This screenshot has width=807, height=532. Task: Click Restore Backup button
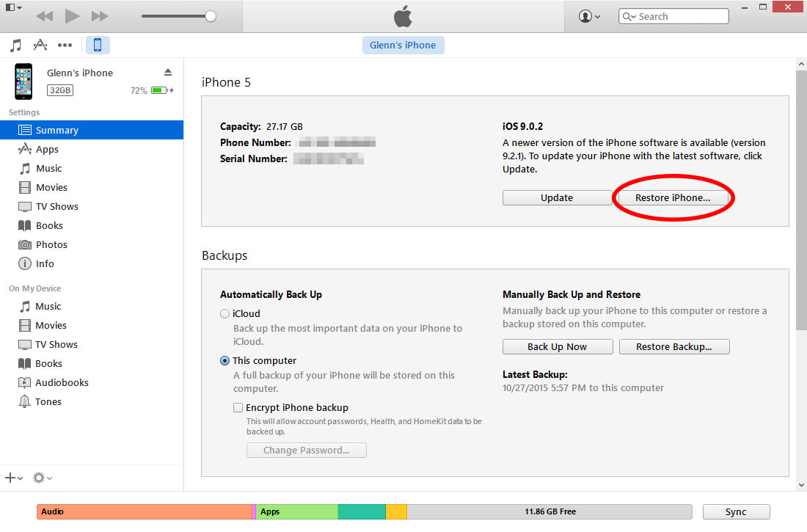click(674, 346)
